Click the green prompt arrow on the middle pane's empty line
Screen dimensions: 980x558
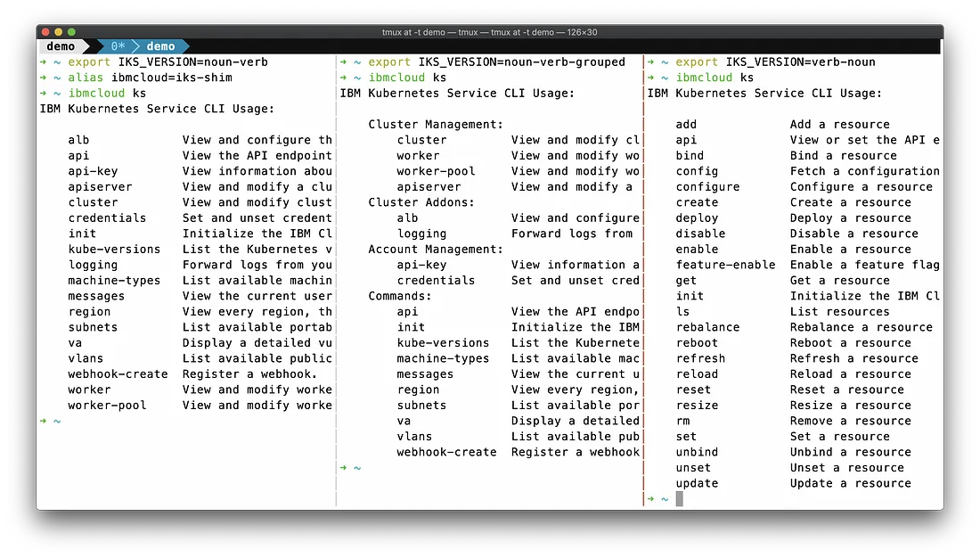point(344,468)
